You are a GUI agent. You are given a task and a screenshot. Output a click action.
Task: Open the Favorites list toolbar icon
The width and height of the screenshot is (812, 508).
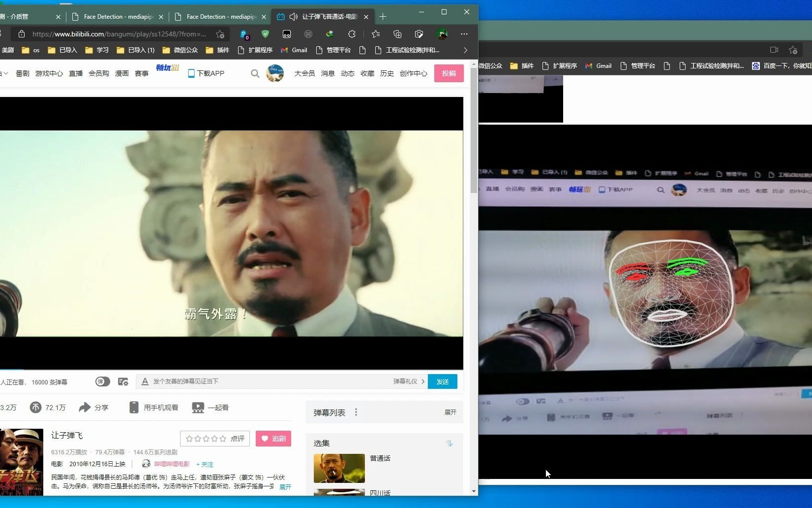(376, 34)
